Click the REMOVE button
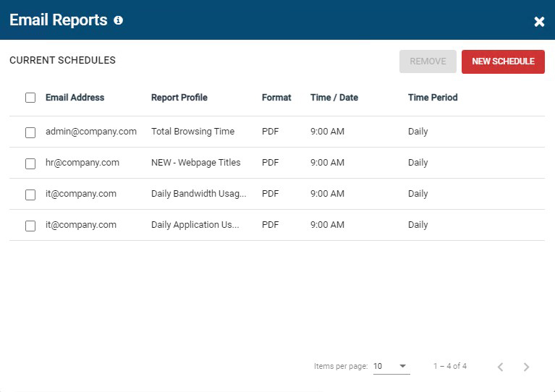Image resolution: width=555 pixels, height=392 pixels. pos(428,61)
